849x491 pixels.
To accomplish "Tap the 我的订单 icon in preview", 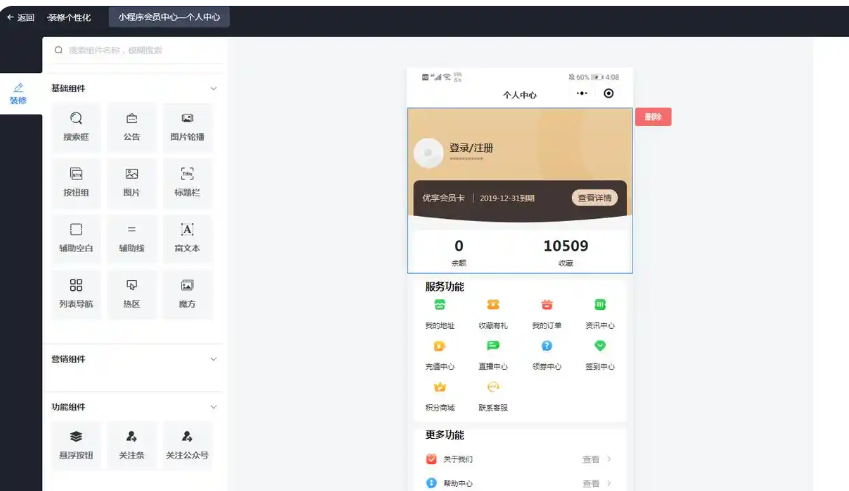I will [x=546, y=305].
